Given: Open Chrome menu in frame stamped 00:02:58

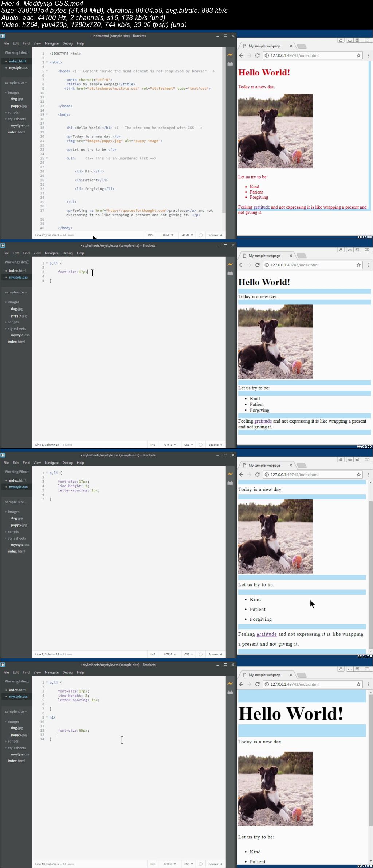Looking at the screenshot, I should (x=368, y=475).
